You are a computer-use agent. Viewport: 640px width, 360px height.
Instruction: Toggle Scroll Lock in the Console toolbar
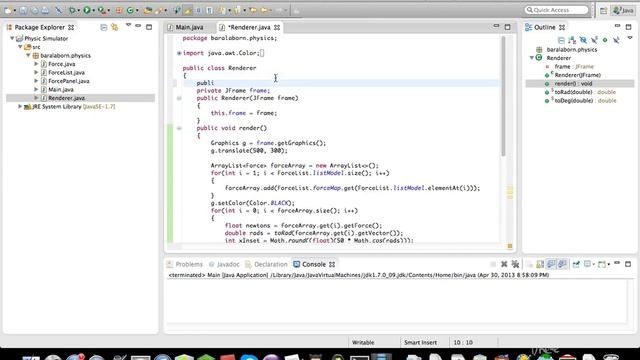(x=540, y=264)
